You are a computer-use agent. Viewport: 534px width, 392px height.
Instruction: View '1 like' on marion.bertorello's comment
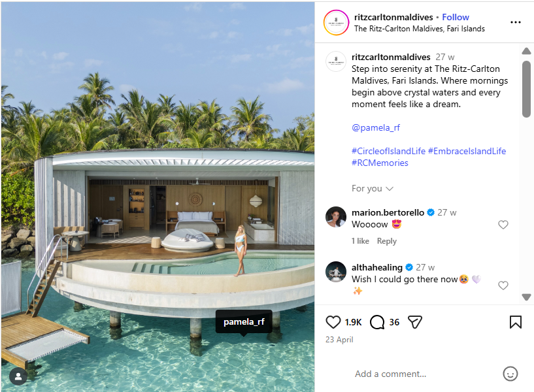(360, 240)
